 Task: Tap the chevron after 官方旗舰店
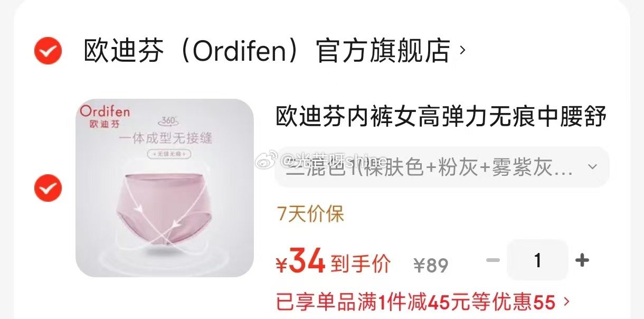(463, 50)
